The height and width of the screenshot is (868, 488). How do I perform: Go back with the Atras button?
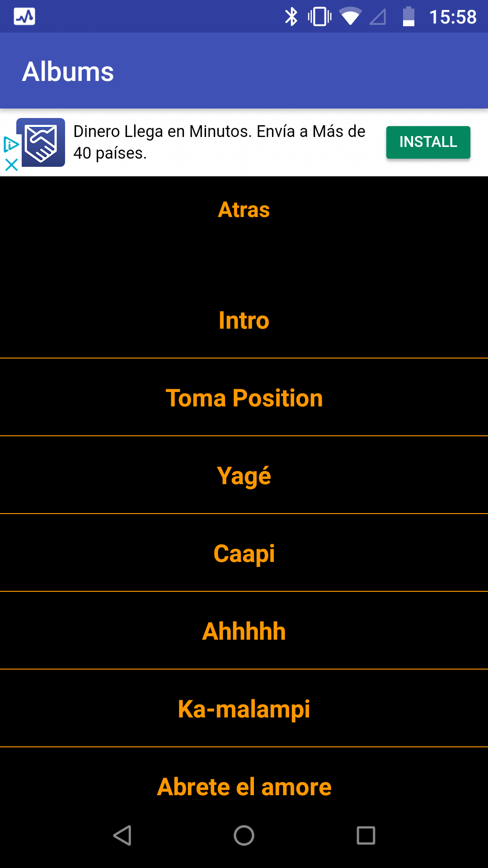click(244, 210)
